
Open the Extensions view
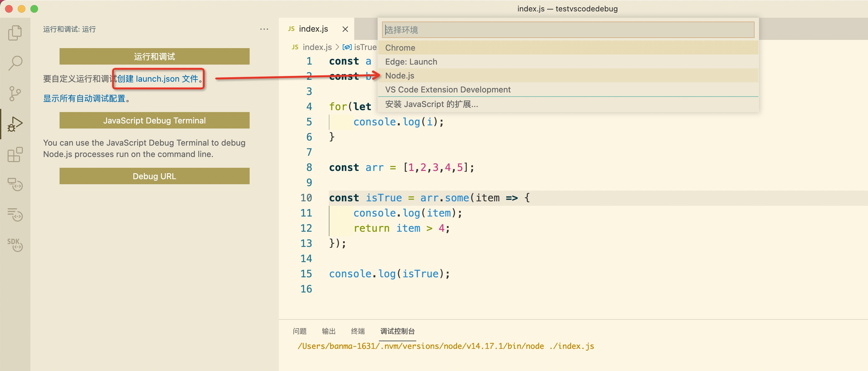[15, 154]
